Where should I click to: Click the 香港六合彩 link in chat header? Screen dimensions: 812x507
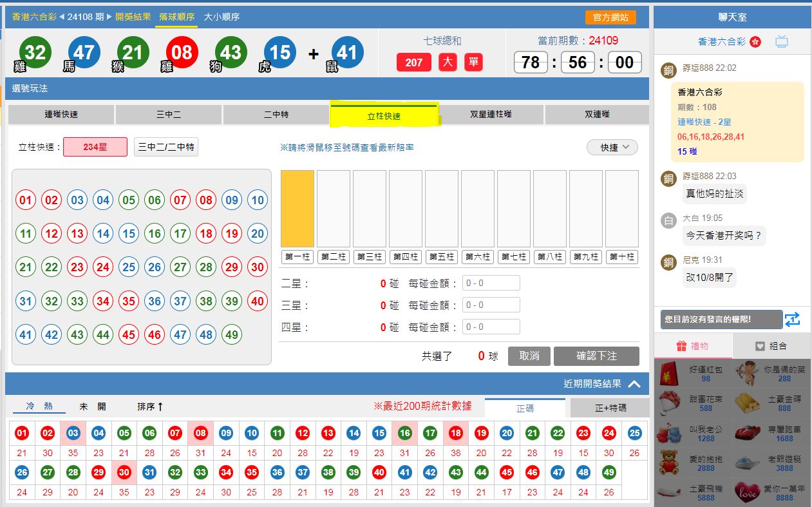[x=722, y=42]
